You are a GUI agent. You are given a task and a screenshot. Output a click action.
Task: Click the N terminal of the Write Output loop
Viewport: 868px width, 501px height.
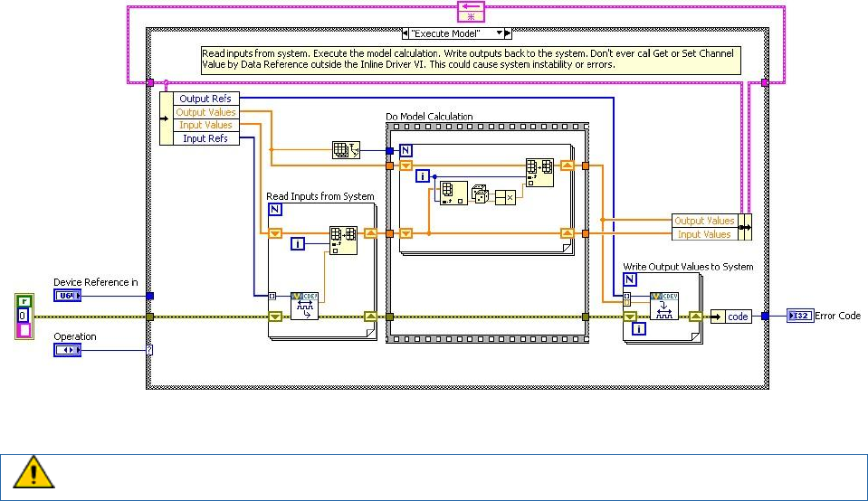coord(630,279)
